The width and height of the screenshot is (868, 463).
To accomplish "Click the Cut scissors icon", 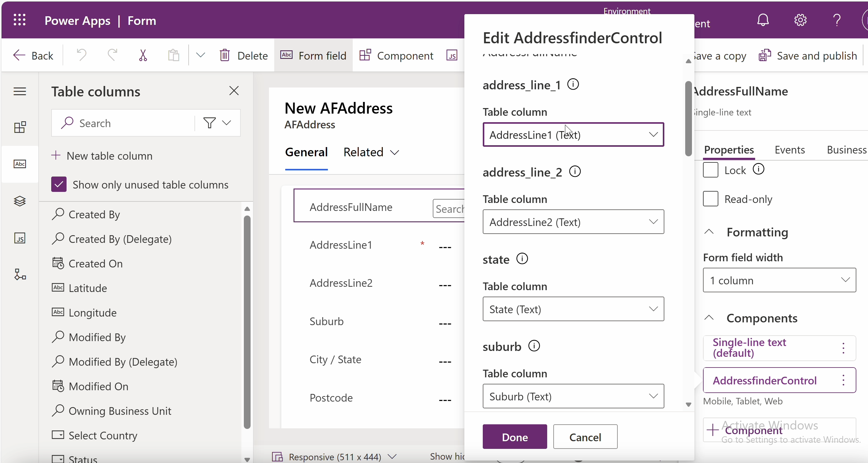I will click(143, 55).
